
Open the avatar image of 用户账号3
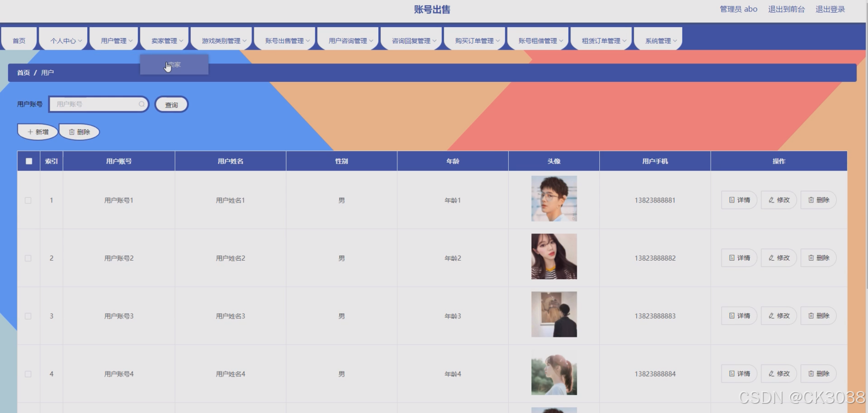coord(554,314)
